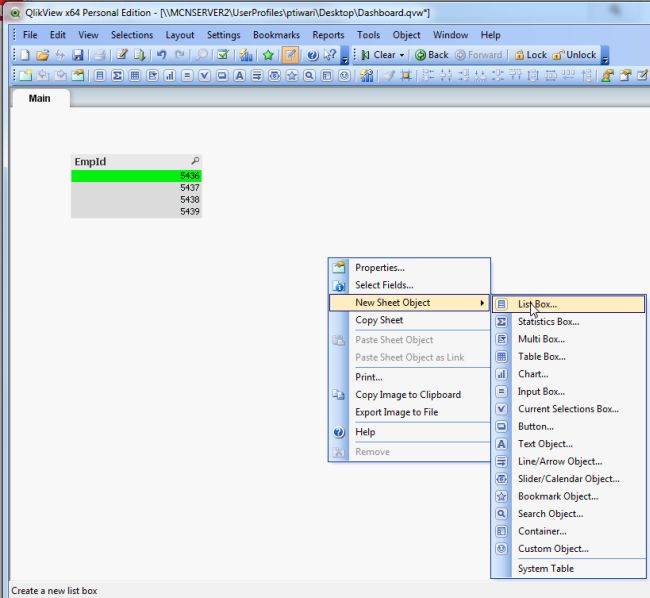Open Edit Script from the toolbar
Screen dimensions: 650x598
pos(121,55)
